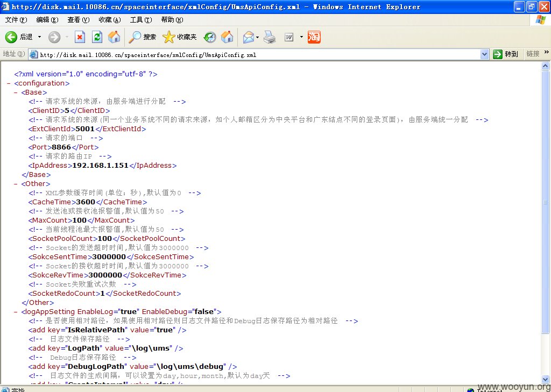Expand the » chevron beside 链接
This screenshot has width=551, height=392.
tap(547, 52)
